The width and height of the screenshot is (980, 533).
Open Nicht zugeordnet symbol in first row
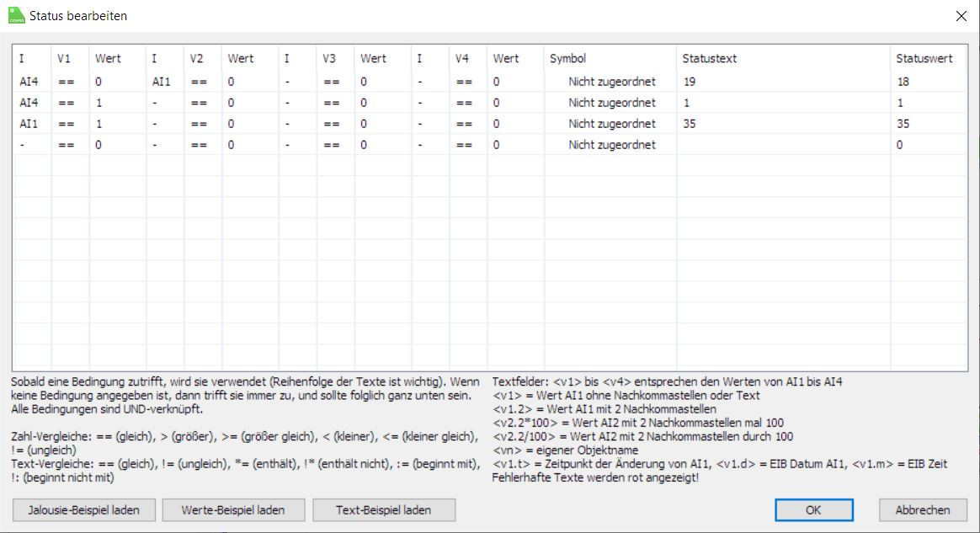pyautogui.click(x=611, y=81)
